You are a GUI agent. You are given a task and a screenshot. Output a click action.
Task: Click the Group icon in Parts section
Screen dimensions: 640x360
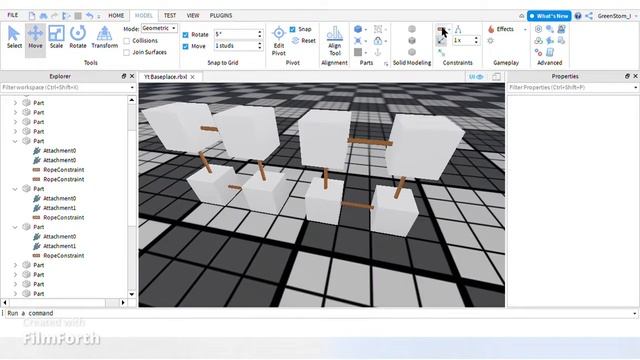pos(378,29)
